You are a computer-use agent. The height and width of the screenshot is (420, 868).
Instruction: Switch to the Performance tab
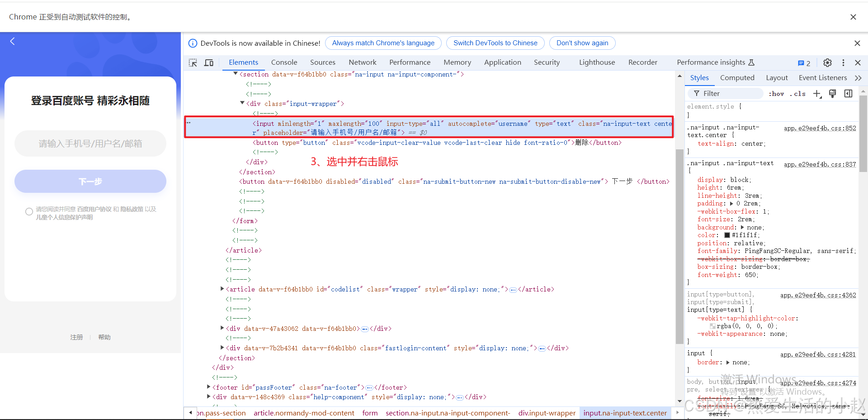[x=410, y=62]
